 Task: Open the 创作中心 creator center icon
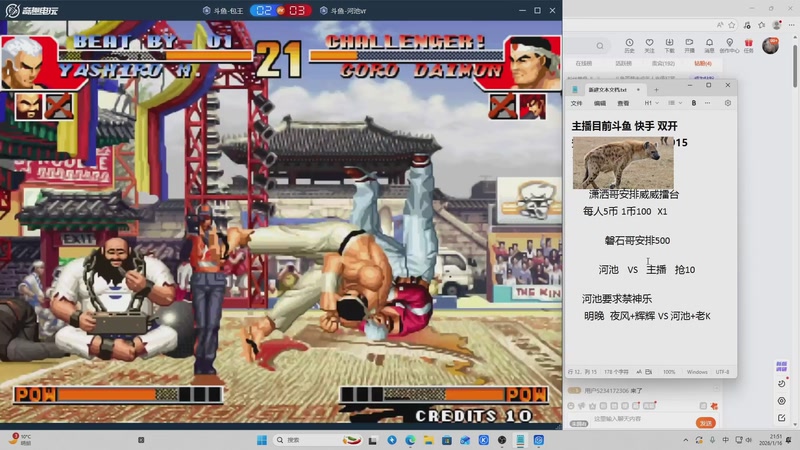[x=730, y=45]
